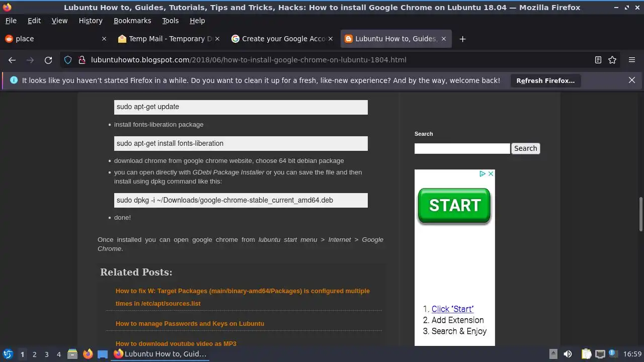Click the 'Related Posts:' heading
Image resolution: width=644 pixels, height=362 pixels.
coord(136,272)
